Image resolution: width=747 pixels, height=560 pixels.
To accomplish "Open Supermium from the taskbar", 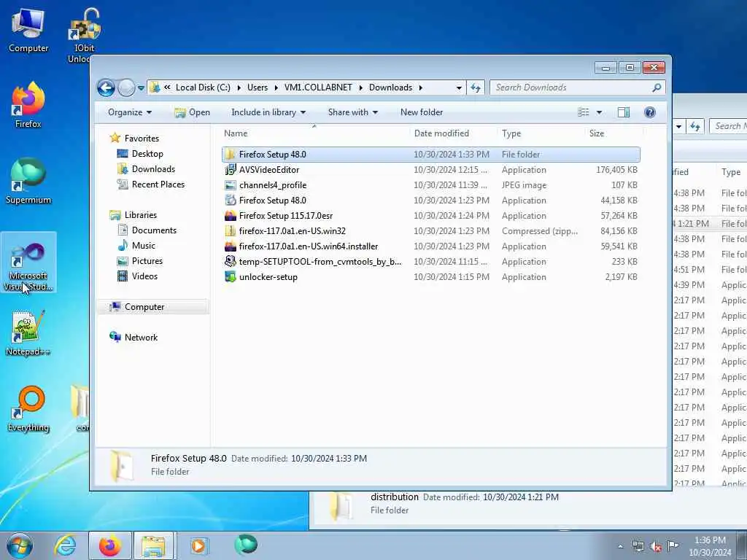I will 246,545.
